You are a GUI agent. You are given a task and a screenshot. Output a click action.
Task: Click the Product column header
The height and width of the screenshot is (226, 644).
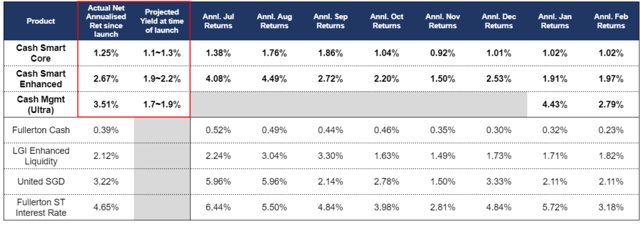pos(41,21)
